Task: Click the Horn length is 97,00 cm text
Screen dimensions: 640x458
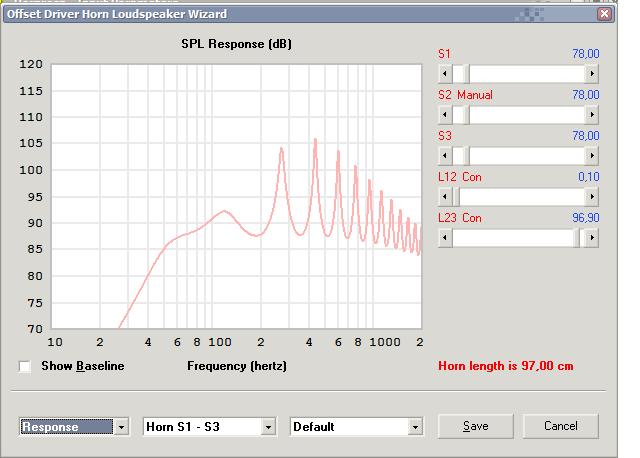Action: [x=506, y=366]
